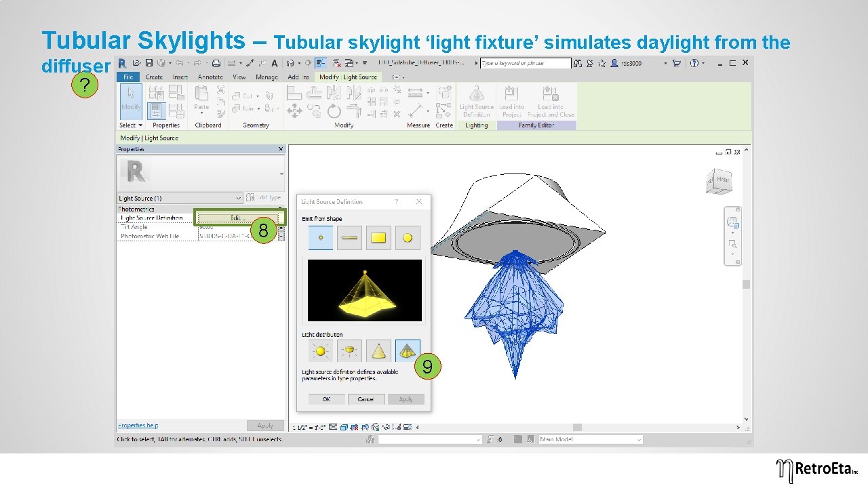Select the Modify arrow tool
Viewport: 868px width, 488px height.
pyautogui.click(x=130, y=100)
